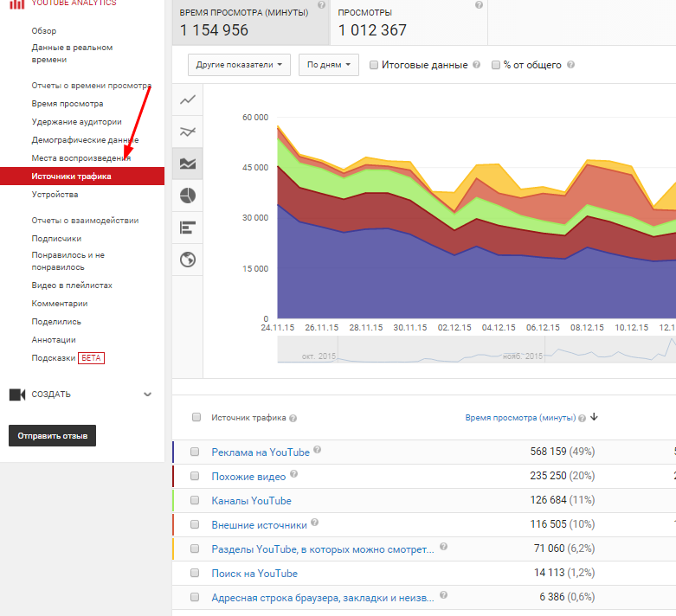
Task: Open Поделились report
Action: 56,322
